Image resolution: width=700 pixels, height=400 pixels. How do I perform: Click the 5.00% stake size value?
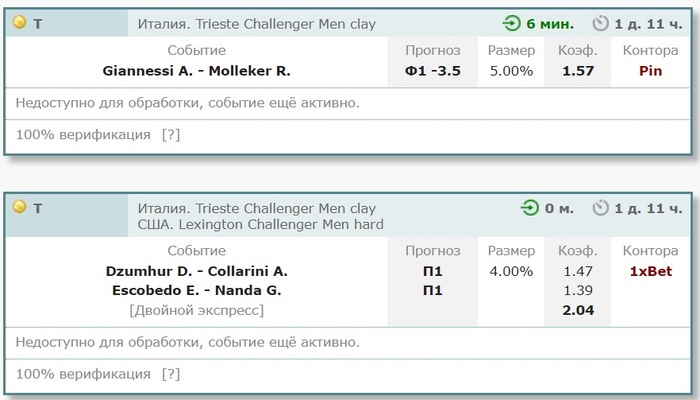click(511, 71)
